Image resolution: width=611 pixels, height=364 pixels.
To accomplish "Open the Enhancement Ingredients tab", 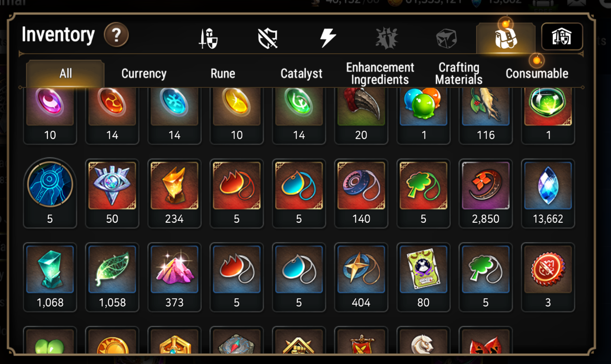I will (380, 73).
